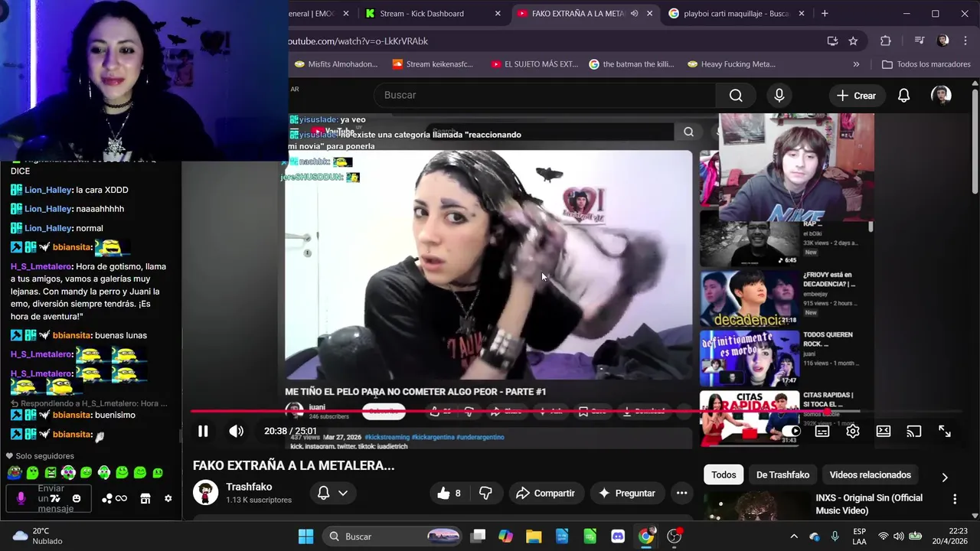
Task: Open Discord from the taskbar
Action: click(618, 536)
